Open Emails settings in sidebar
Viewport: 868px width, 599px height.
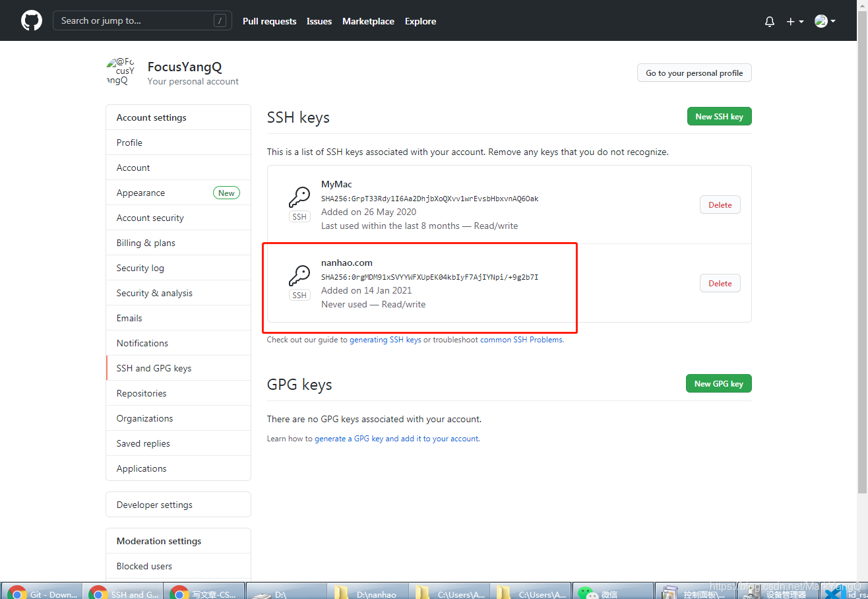(x=178, y=318)
